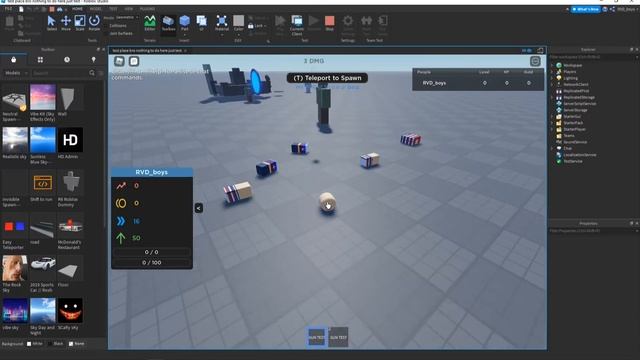Select ServerScriptService in Explorer
This screenshot has width=640, height=360.
pyautogui.click(x=580, y=104)
